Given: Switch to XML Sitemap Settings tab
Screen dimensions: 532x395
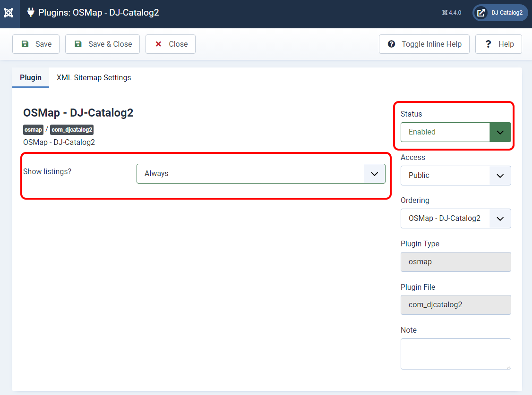Looking at the screenshot, I should pyautogui.click(x=94, y=77).
